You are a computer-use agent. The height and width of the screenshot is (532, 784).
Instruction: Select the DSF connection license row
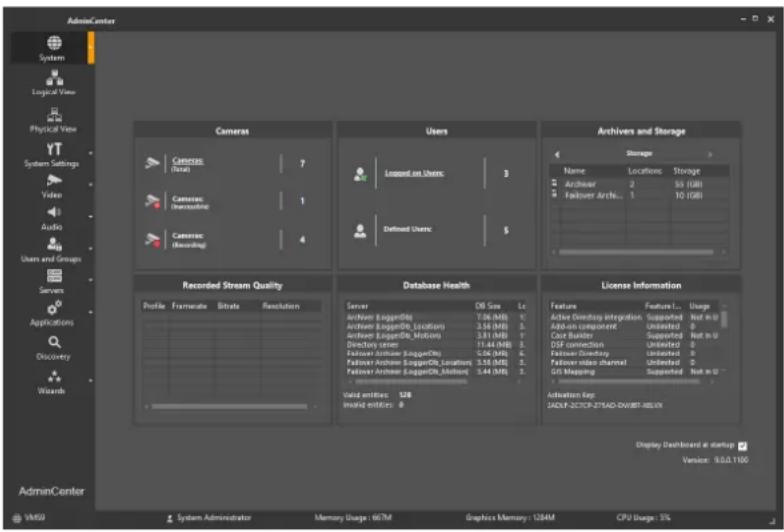point(634,344)
